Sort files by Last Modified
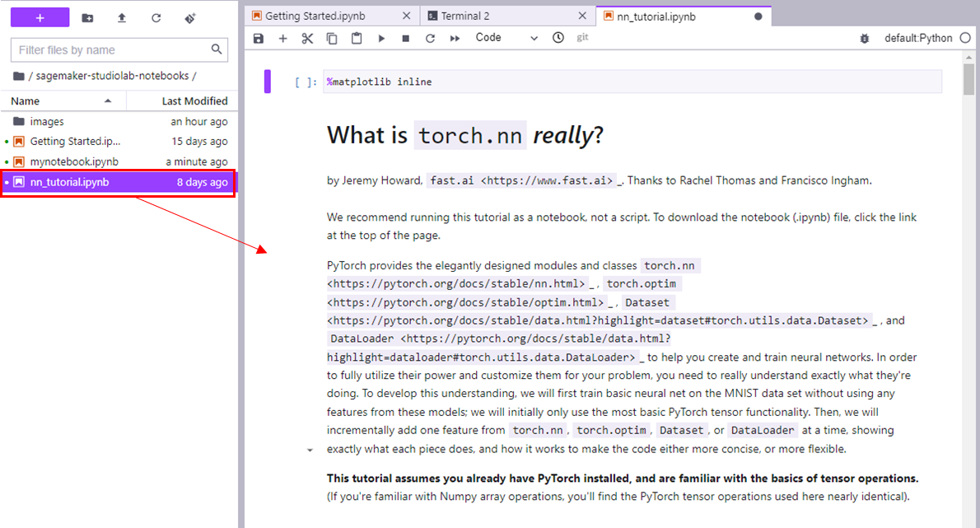 point(182,100)
